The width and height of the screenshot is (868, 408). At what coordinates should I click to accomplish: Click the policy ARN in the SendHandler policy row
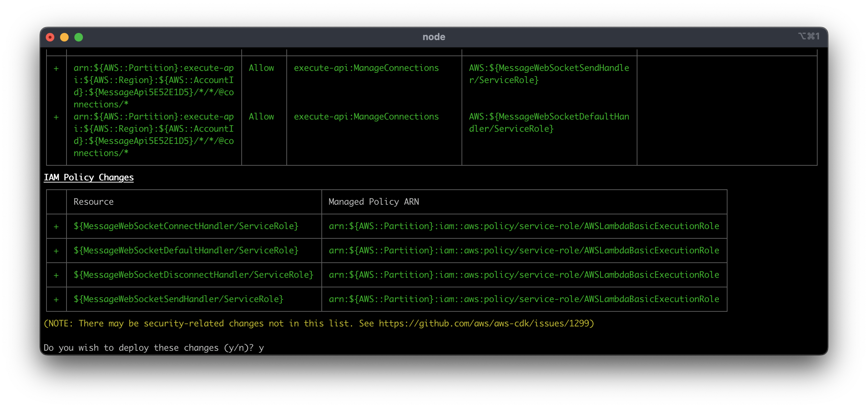(524, 299)
